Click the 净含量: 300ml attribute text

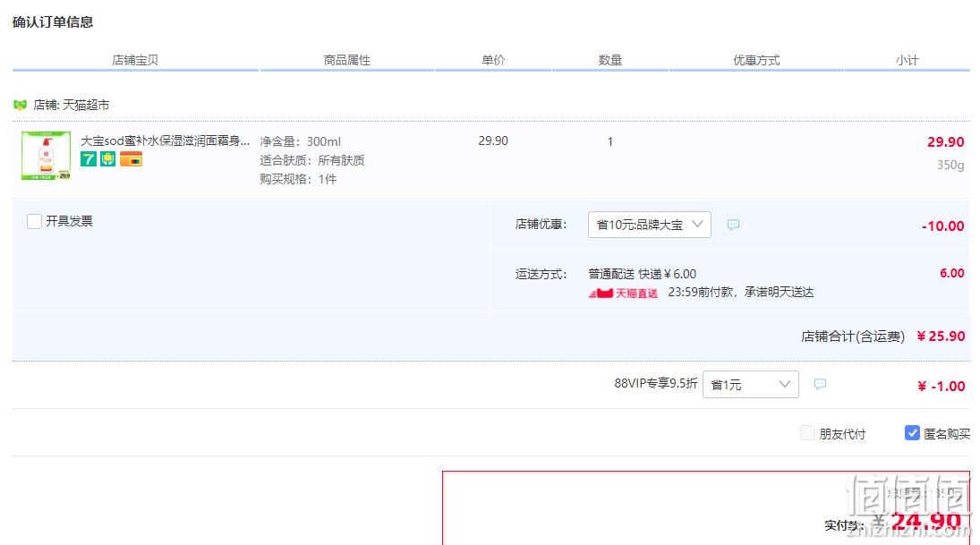pos(300,141)
